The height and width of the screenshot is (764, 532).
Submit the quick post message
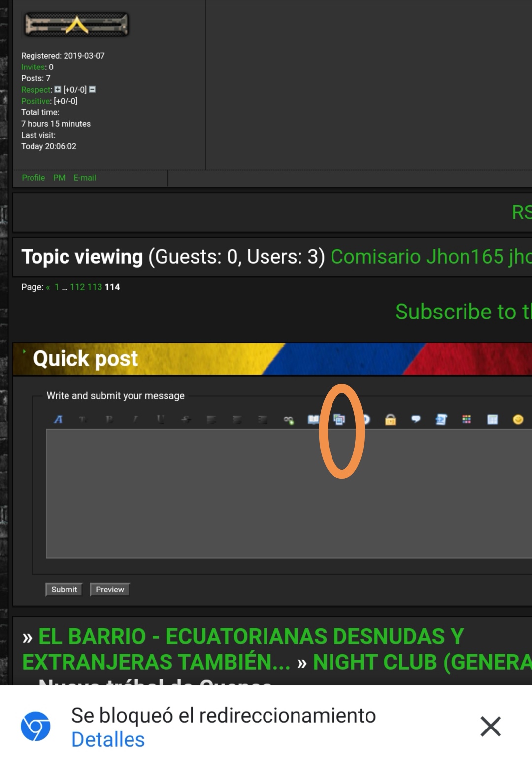[64, 590]
